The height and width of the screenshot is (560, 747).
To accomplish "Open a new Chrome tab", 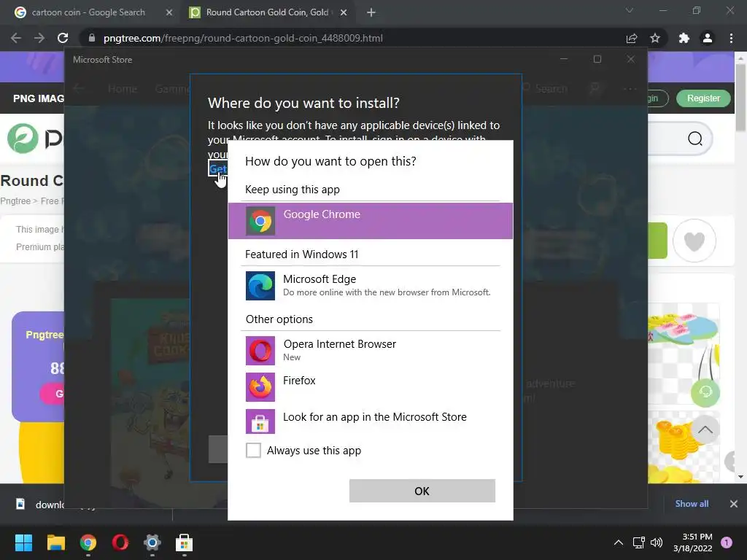I will tap(371, 12).
